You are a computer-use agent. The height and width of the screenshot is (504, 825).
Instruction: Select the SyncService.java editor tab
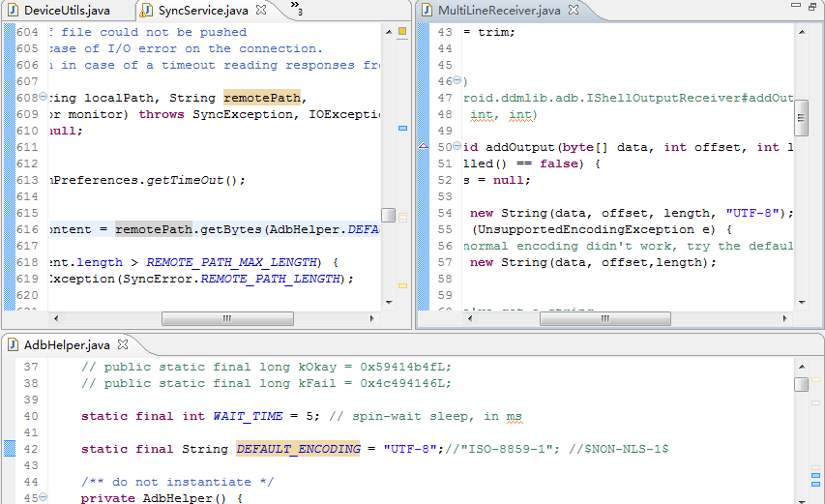point(203,11)
